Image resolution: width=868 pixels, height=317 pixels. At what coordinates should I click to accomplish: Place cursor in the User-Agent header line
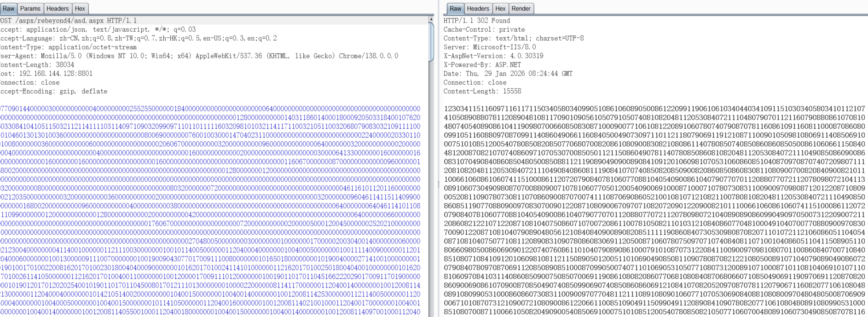199,56
